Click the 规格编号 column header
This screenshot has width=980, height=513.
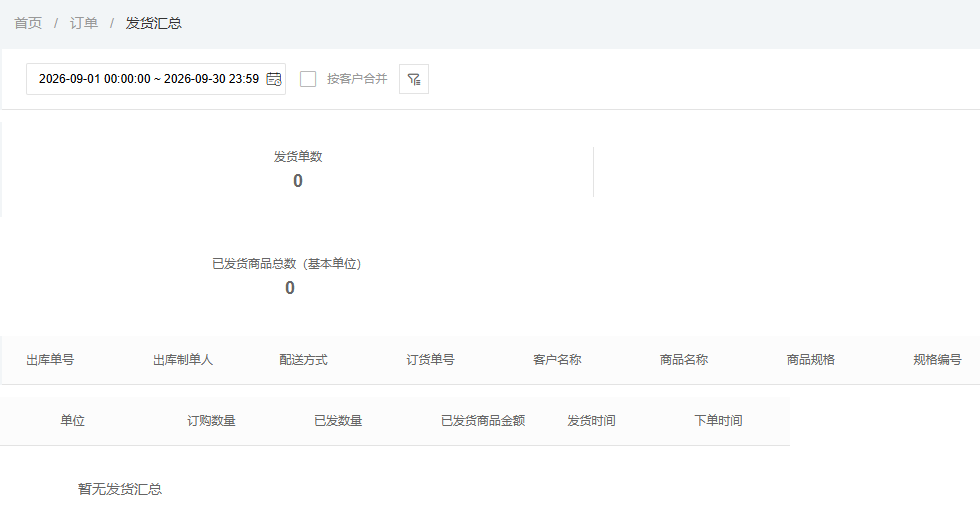[937, 360]
